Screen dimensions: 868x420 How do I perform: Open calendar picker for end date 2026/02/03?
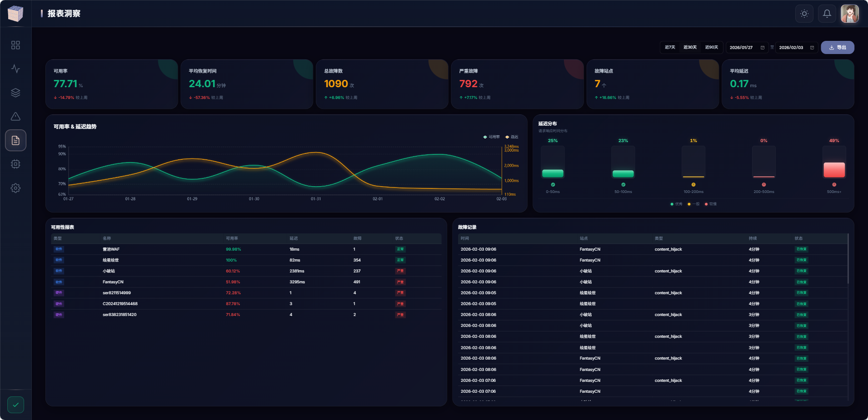[x=812, y=48]
